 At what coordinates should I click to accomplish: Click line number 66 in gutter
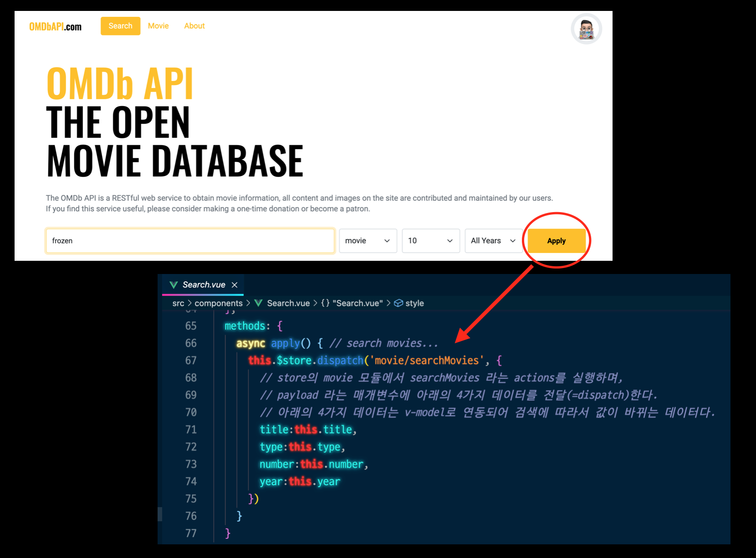click(191, 343)
